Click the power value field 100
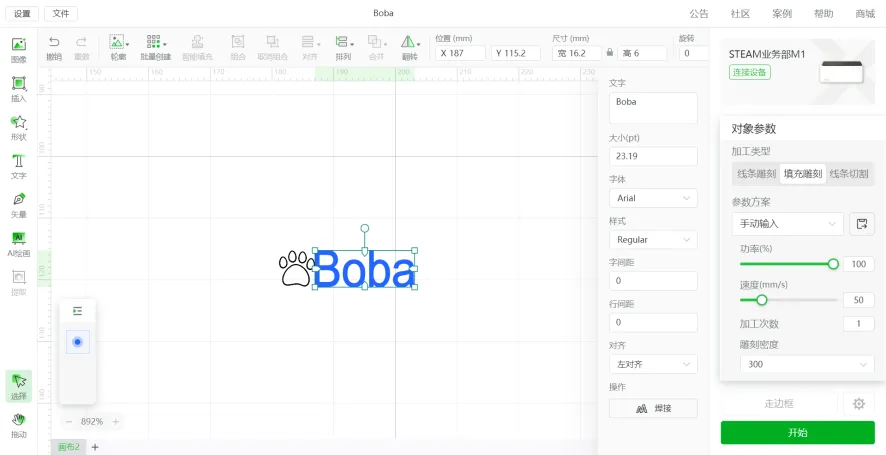This screenshot has height=455, width=886. [858, 264]
